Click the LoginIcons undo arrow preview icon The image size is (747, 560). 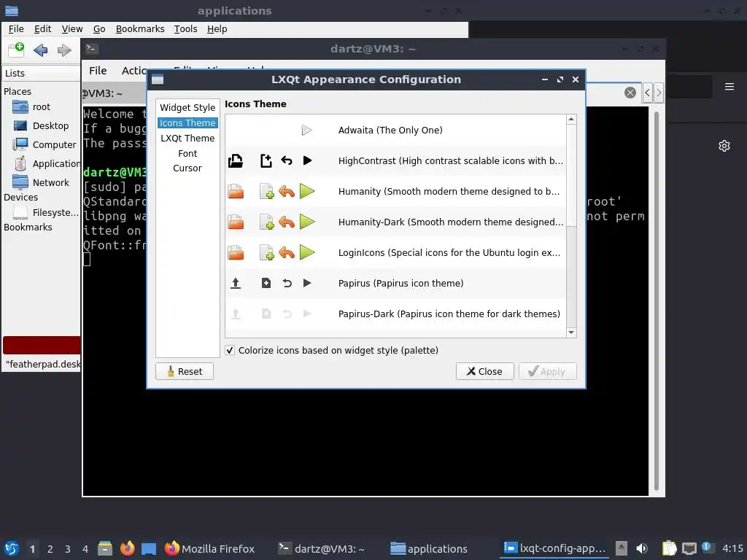point(286,252)
